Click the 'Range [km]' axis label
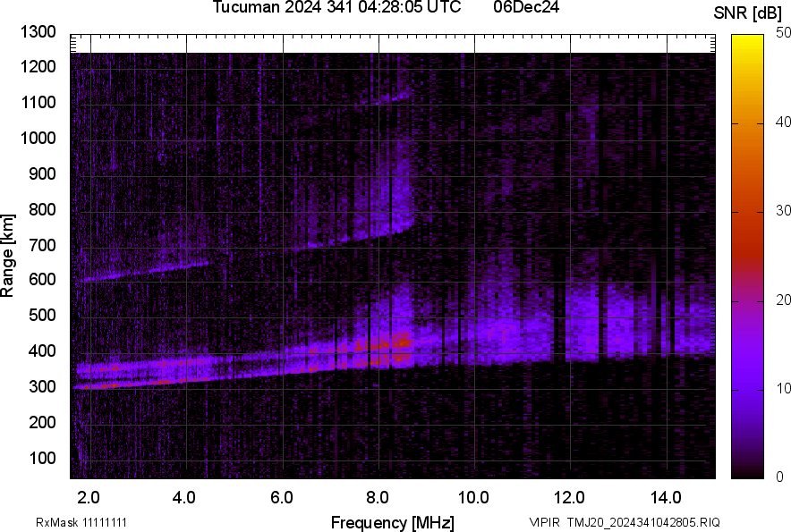Viewport: 791px width, 532px height. [7, 256]
